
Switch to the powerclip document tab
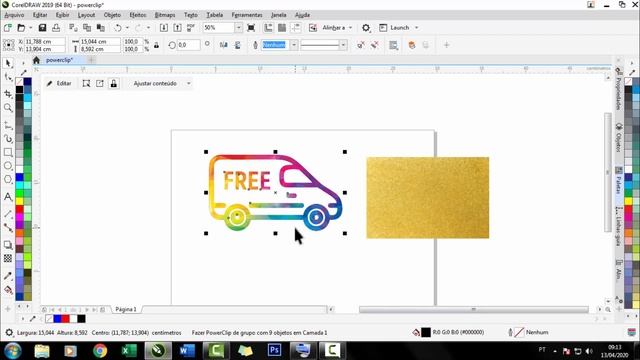[x=60, y=60]
